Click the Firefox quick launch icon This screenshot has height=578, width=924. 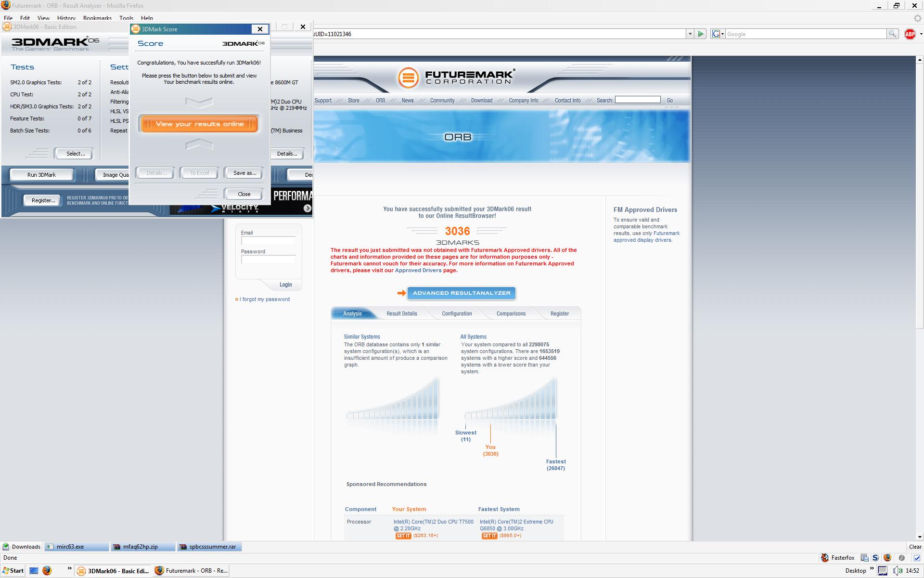(47, 570)
